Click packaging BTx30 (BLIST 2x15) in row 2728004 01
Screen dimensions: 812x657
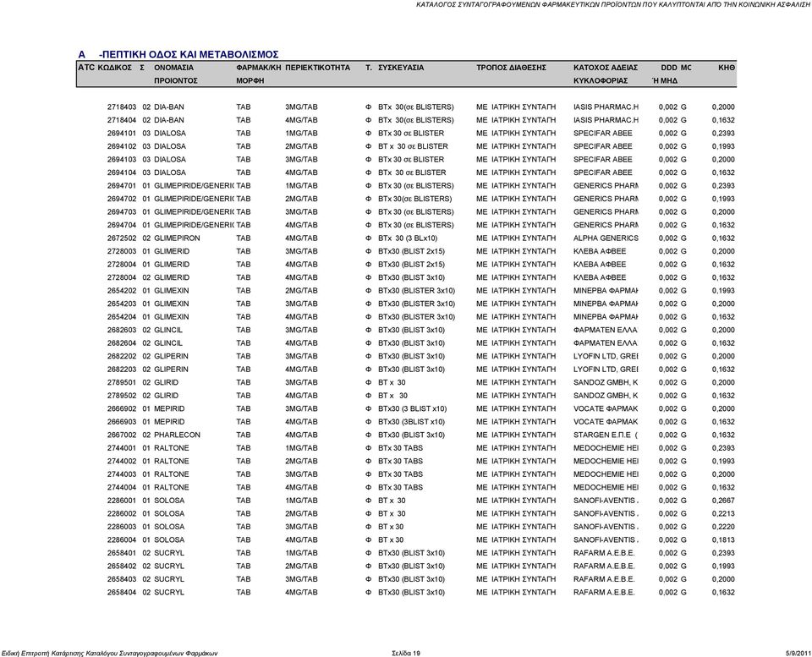[412, 265]
